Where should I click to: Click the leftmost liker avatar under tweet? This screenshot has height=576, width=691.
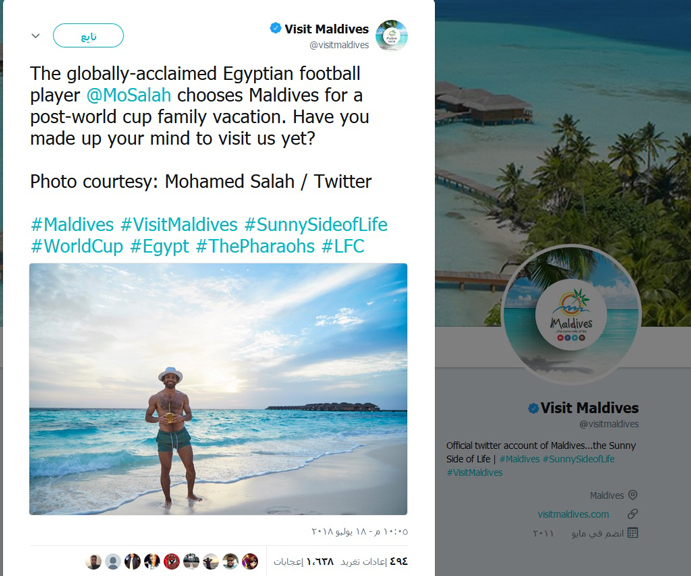coord(94,561)
